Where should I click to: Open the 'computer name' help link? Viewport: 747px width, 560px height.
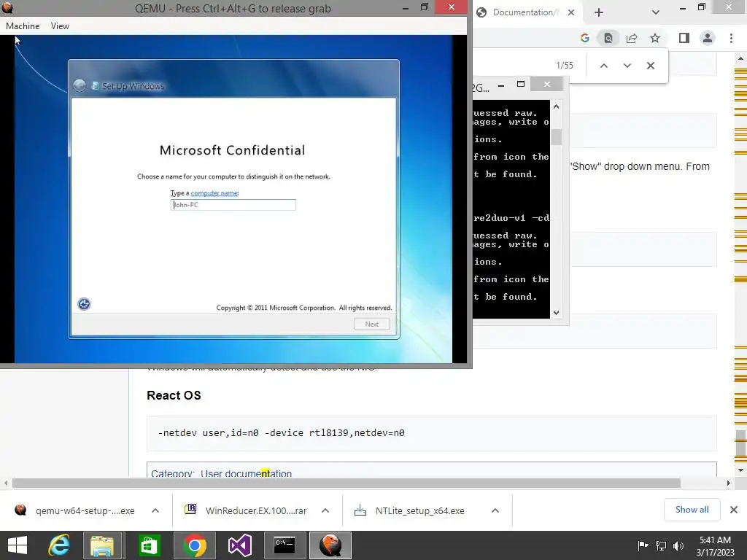click(x=214, y=192)
